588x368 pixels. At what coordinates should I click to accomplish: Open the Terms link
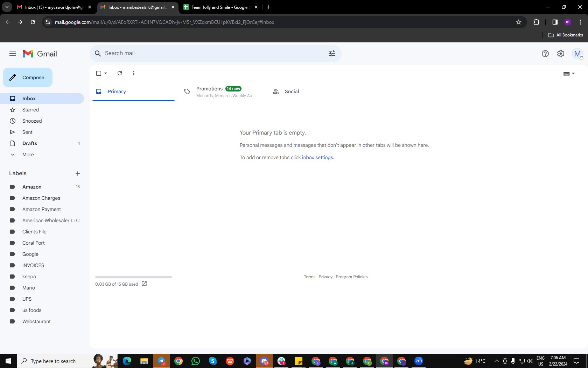coord(309,277)
